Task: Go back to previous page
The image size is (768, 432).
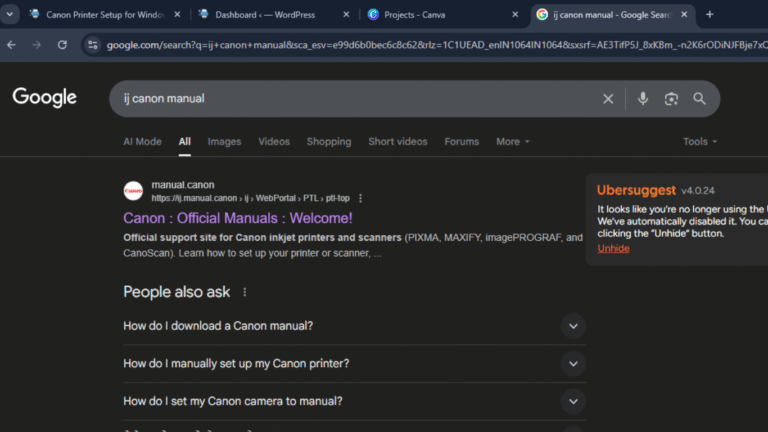Action: click(12, 45)
